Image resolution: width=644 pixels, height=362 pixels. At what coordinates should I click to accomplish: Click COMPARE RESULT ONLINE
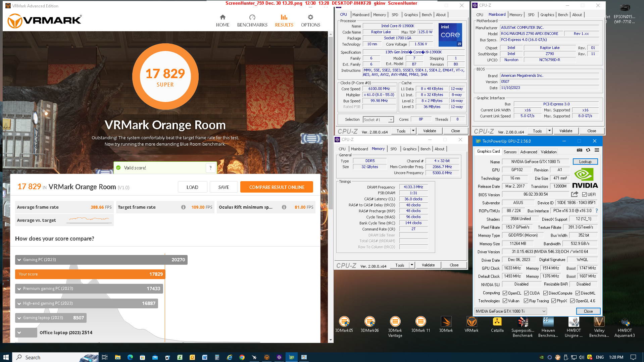pos(277,187)
